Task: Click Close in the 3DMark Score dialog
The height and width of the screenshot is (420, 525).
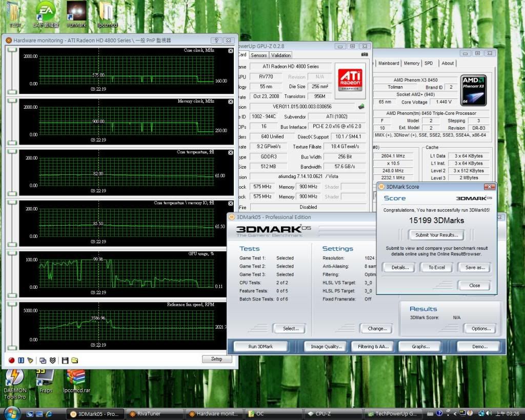Action: tap(474, 285)
